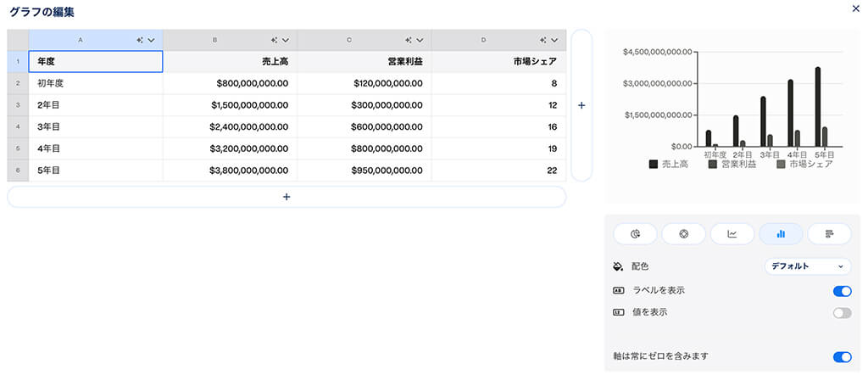Click the 3年目 cell in column A
Image resolution: width=868 pixels, height=386 pixels.
coord(96,126)
